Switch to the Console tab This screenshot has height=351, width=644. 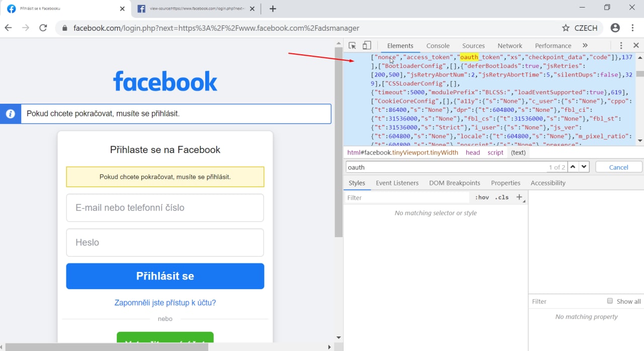coord(438,45)
